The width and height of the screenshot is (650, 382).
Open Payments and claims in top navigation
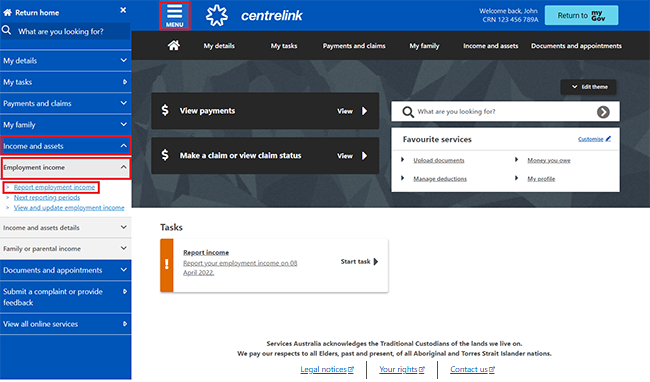click(354, 46)
